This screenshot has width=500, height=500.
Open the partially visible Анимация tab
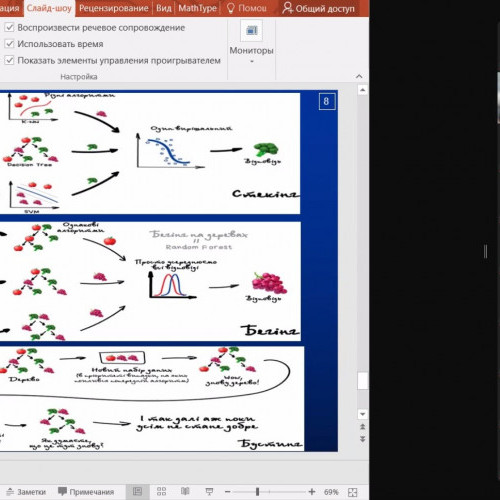[x=10, y=8]
